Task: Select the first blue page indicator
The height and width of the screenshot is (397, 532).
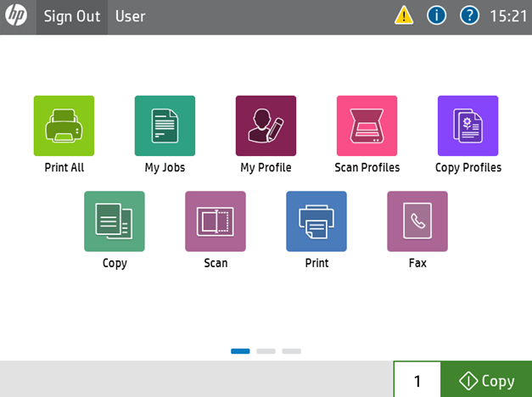Action: [240, 350]
